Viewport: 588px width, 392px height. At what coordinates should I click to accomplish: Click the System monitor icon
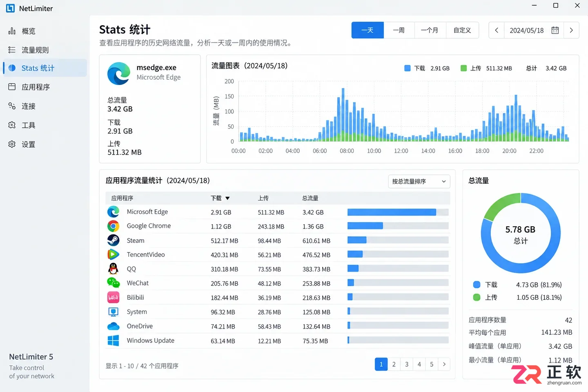(x=113, y=312)
